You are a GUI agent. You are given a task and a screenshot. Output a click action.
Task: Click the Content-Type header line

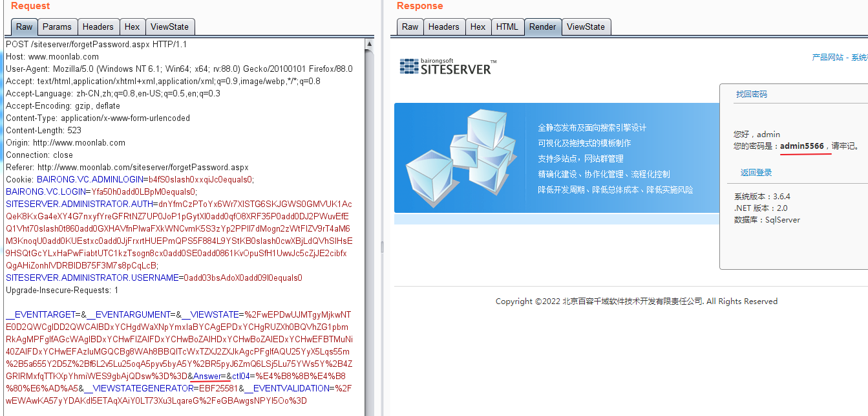[x=98, y=118]
